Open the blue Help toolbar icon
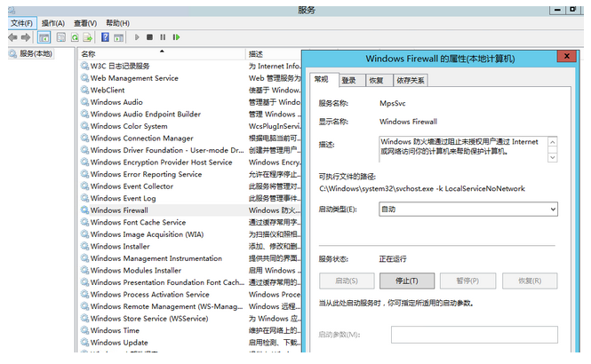The height and width of the screenshot is (364, 591). tap(106, 37)
